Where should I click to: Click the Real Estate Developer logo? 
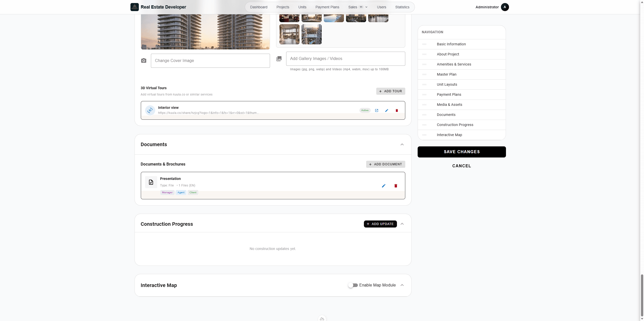pyautogui.click(x=135, y=7)
